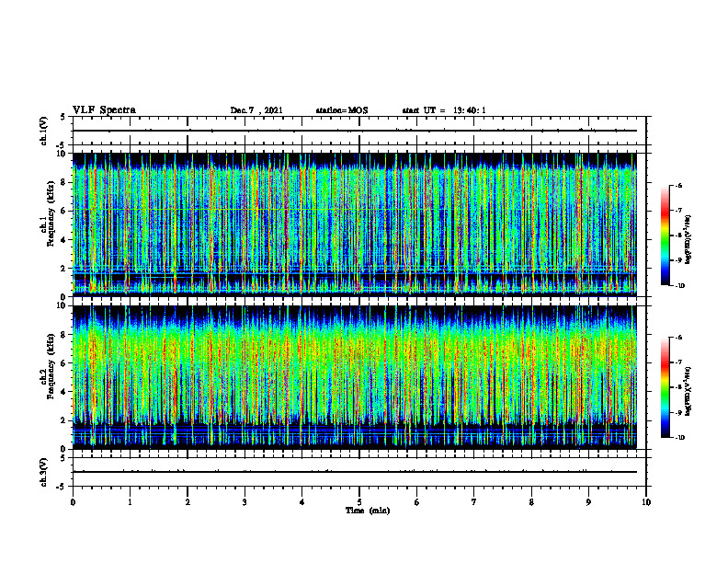Select the 6 kHz label on ch.2 frequency axis
This screenshot has width=728, height=563.
pos(64,363)
